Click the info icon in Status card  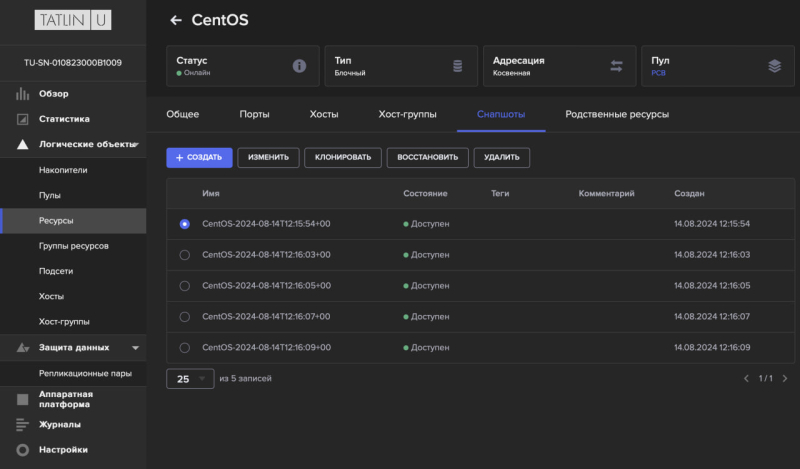tap(298, 66)
